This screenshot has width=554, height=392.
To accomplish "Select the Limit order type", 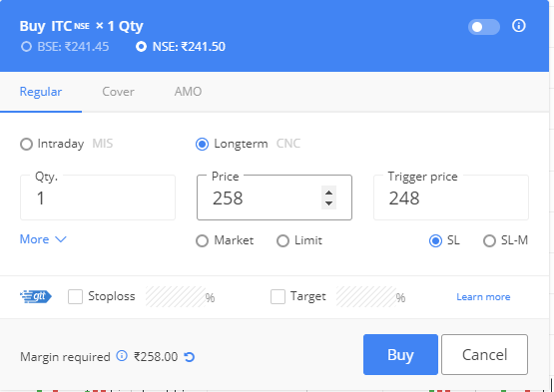I will (x=282, y=241).
